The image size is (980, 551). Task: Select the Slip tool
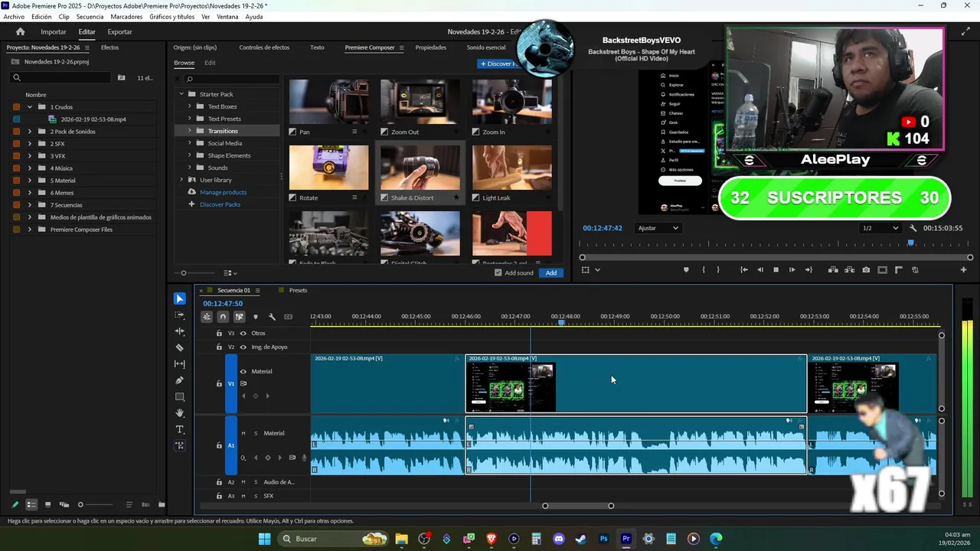pyautogui.click(x=179, y=364)
